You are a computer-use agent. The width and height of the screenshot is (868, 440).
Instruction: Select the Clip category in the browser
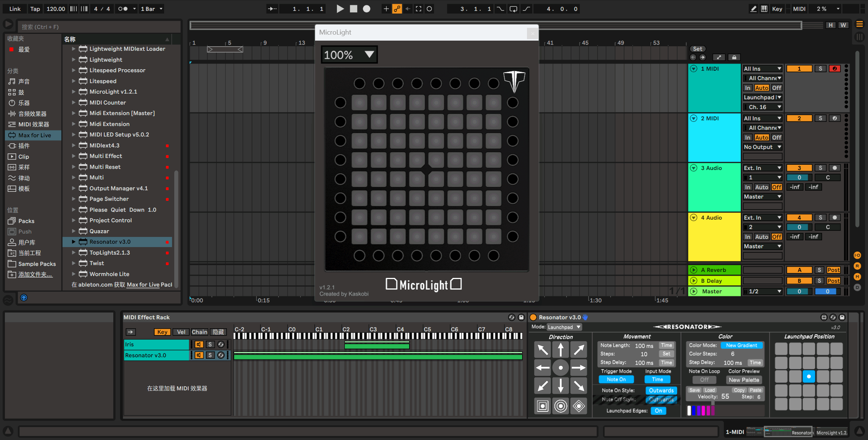(23, 156)
